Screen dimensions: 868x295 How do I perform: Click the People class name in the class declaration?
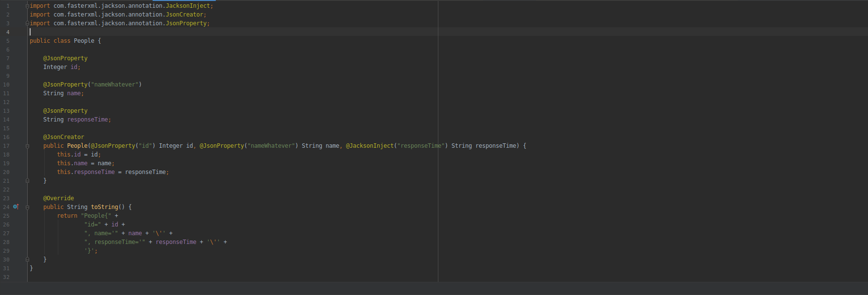[x=84, y=41]
